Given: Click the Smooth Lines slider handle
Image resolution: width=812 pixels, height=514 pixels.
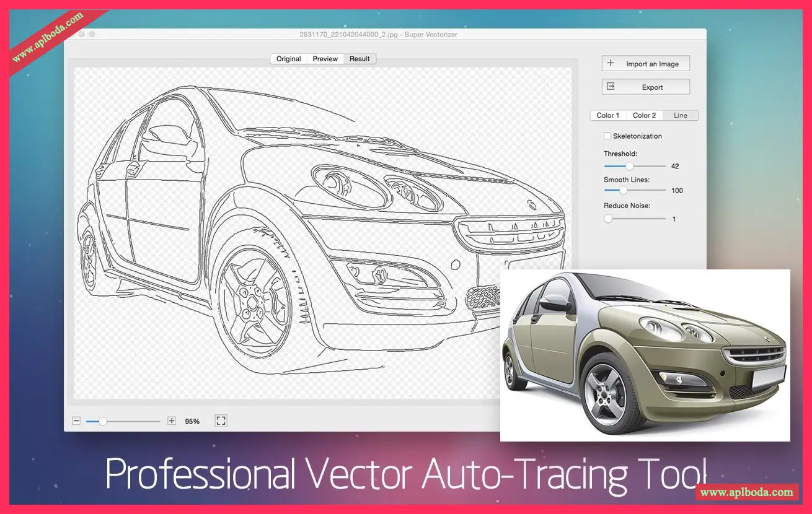Looking at the screenshot, I should point(623,191).
